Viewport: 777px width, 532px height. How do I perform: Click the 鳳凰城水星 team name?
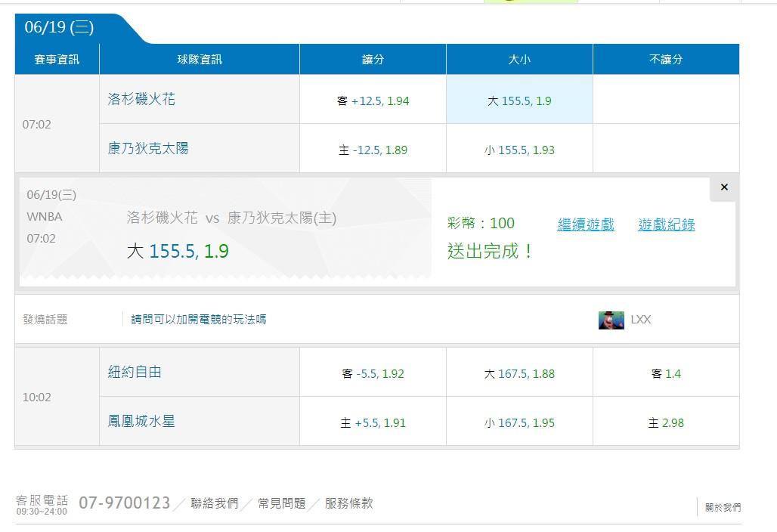(141, 421)
